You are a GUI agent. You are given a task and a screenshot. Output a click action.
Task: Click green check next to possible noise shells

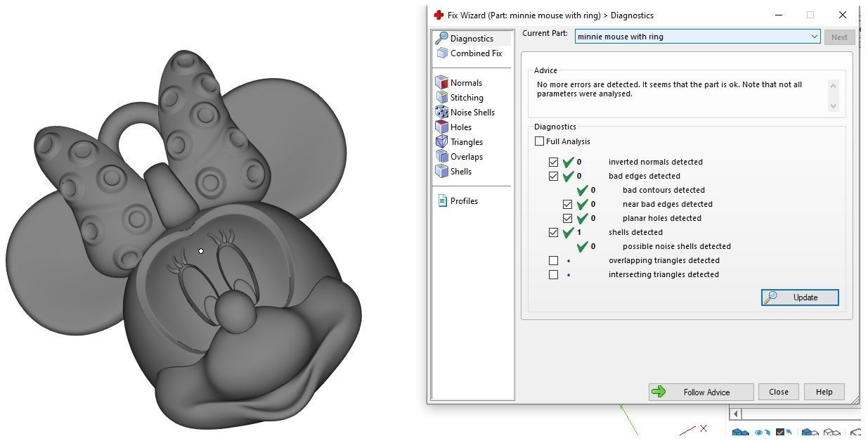(583, 246)
